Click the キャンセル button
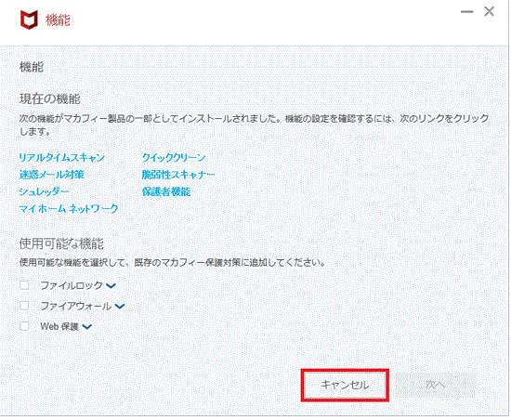Viewport: 511px width, 420px height. point(345,385)
